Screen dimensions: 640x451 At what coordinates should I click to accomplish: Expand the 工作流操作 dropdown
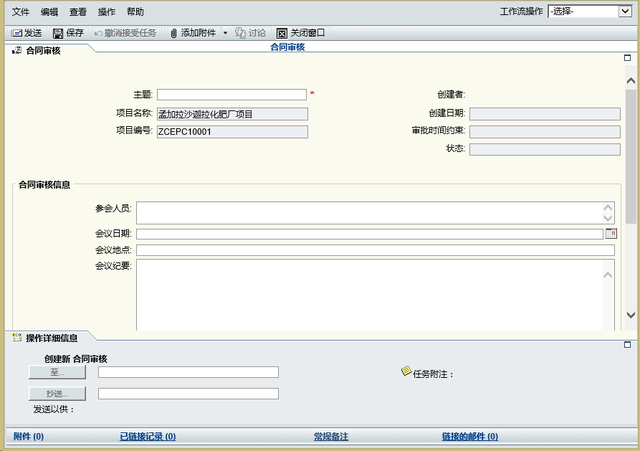click(x=625, y=11)
